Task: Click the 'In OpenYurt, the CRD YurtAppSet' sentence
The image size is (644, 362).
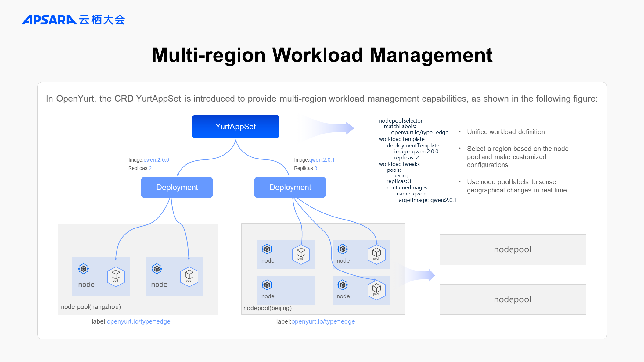Action: pyautogui.click(x=322, y=99)
